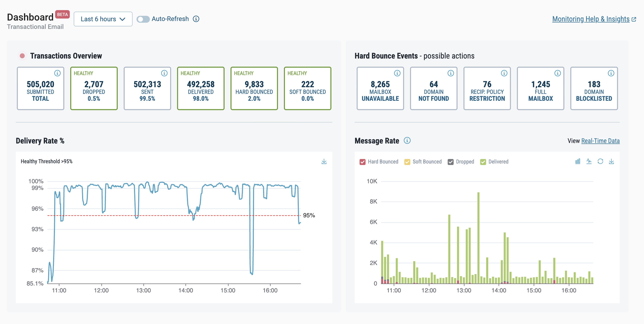Download the Message Rate chart data

pos(611,162)
